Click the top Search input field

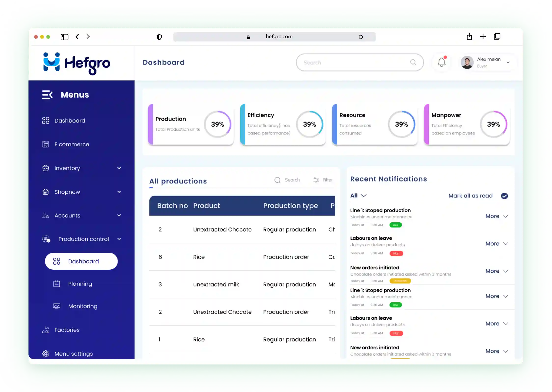tap(354, 63)
